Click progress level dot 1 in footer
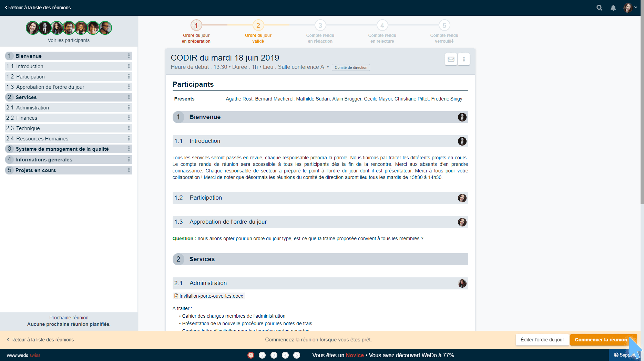 point(251,355)
